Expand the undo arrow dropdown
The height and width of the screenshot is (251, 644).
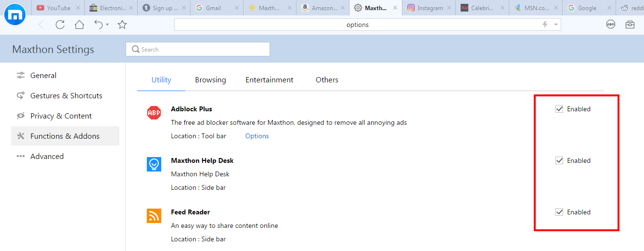[x=107, y=25]
